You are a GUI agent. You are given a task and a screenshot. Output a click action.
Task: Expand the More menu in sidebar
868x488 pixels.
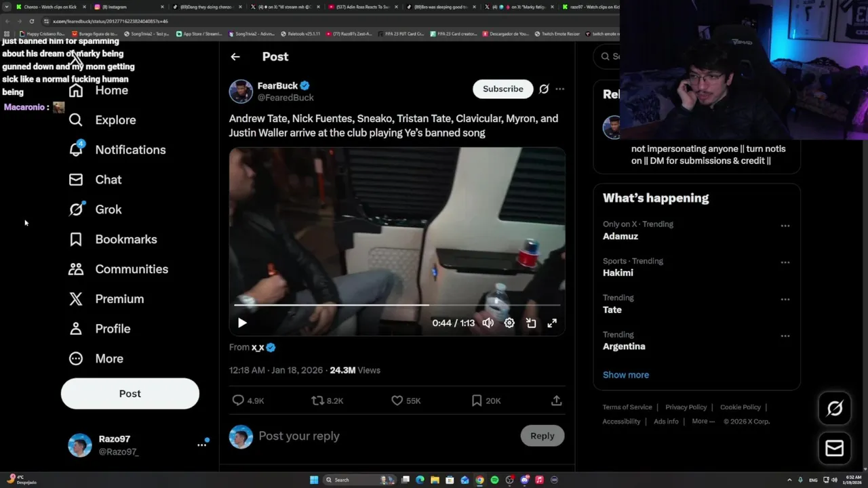click(96, 359)
